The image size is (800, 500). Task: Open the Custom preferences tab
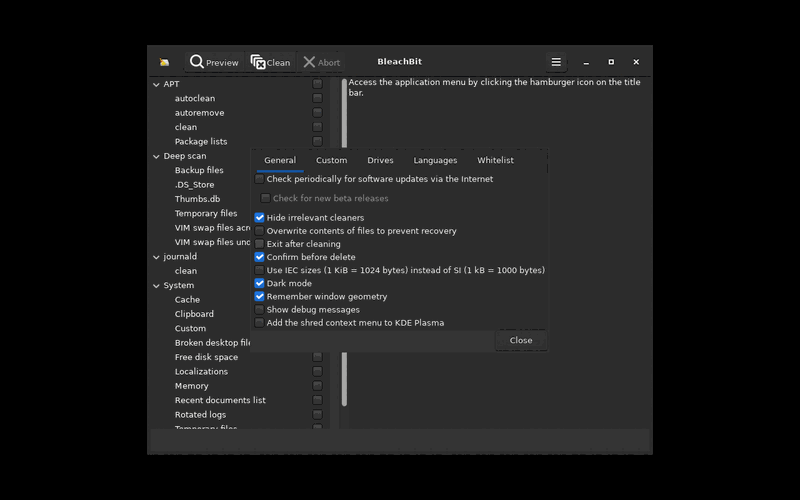tap(332, 160)
